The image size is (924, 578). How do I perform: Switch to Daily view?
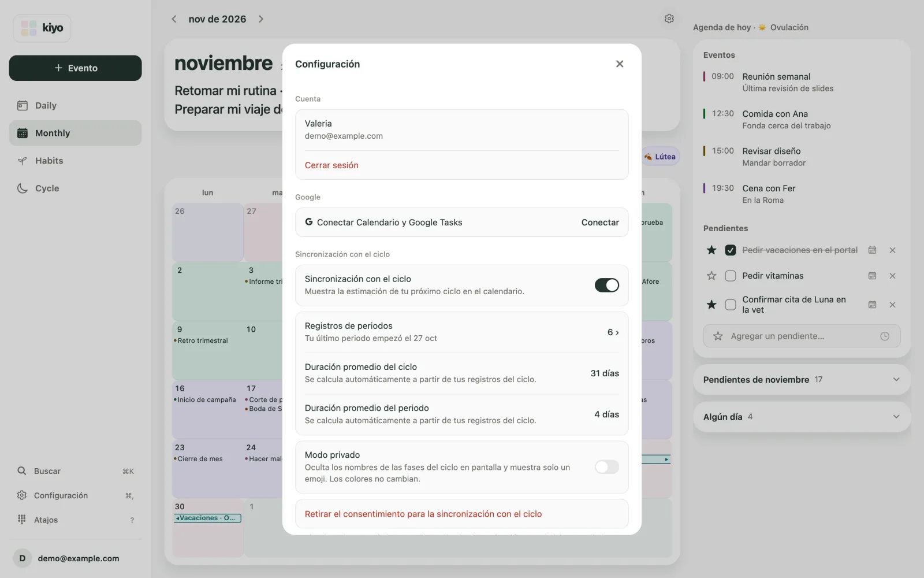(75, 105)
